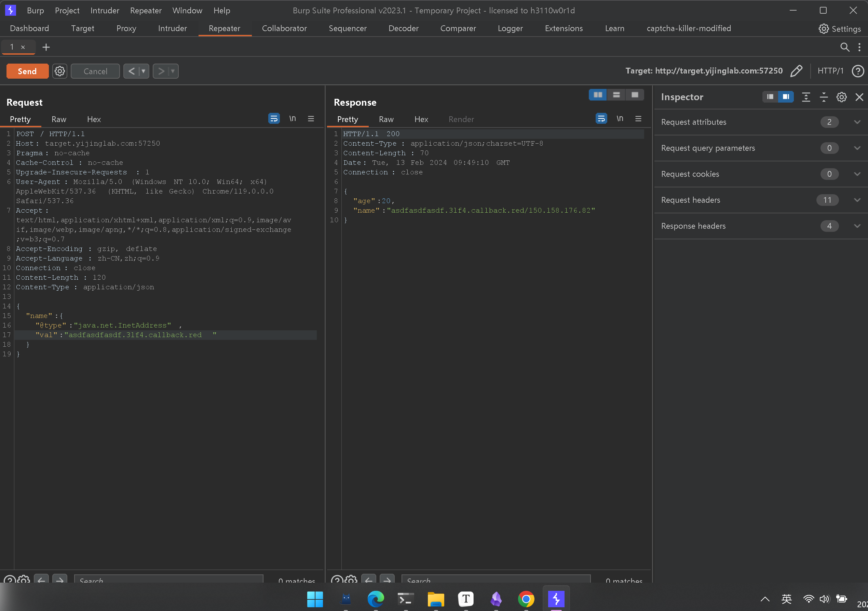Click the Request search input field
The image size is (868, 611).
168,579
